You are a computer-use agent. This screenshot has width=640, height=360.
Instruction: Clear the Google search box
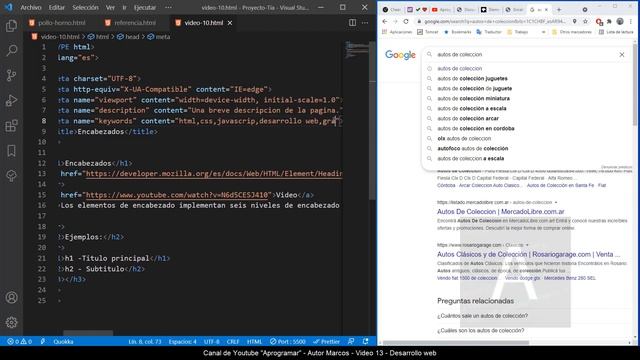coord(622,54)
